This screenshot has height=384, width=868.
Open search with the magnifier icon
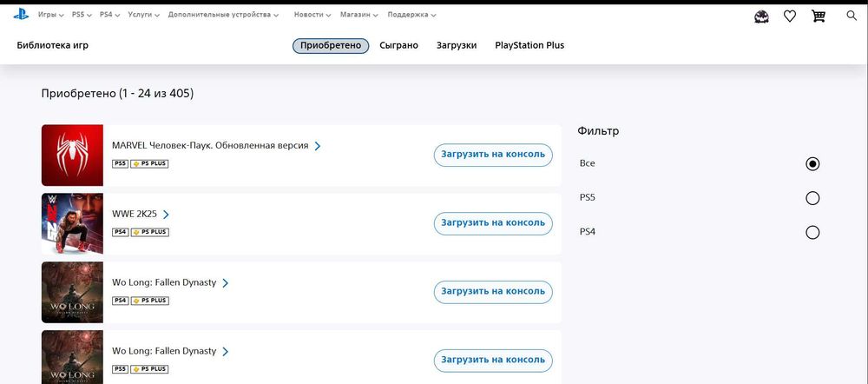coord(852,16)
